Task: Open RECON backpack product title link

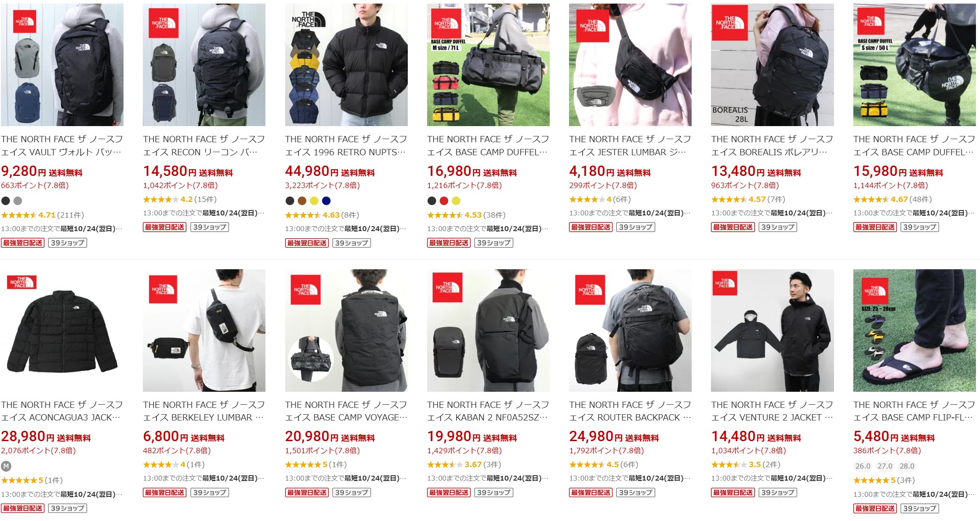Action: click(204, 146)
